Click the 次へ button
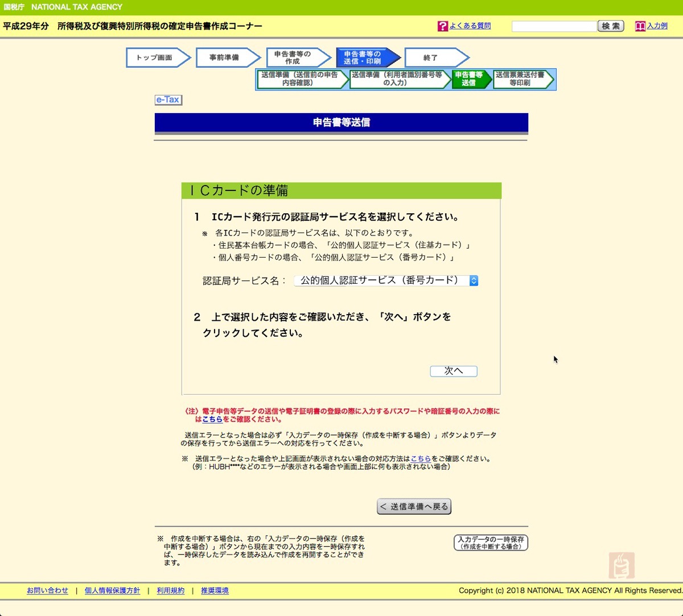683x616 pixels. pos(454,371)
